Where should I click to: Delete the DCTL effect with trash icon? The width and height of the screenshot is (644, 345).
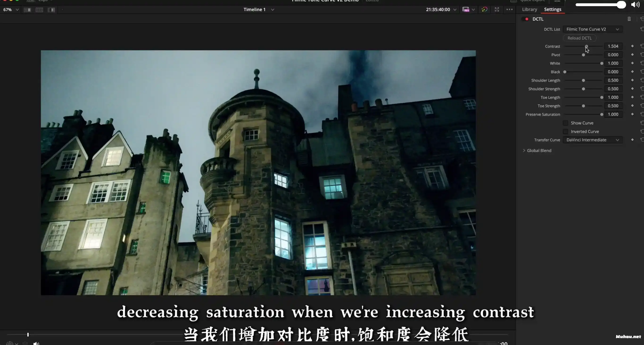[629, 19]
